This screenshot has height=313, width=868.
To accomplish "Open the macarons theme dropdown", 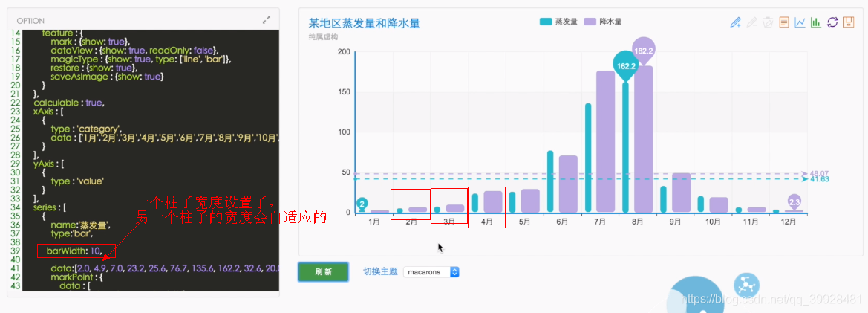I will pyautogui.click(x=431, y=272).
